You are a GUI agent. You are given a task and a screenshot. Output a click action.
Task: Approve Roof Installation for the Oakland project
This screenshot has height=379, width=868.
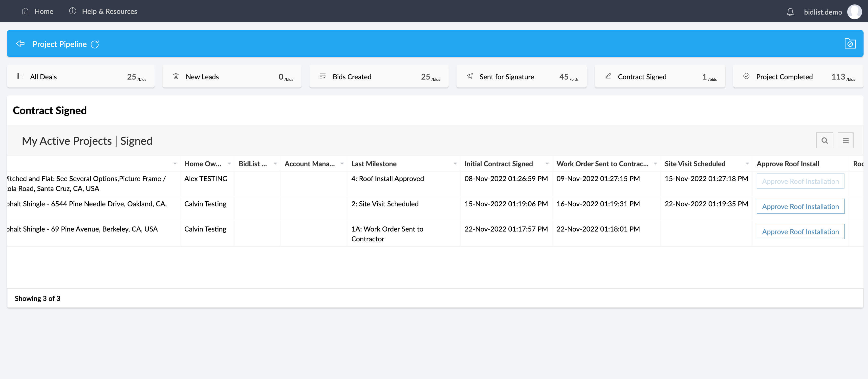pos(800,206)
